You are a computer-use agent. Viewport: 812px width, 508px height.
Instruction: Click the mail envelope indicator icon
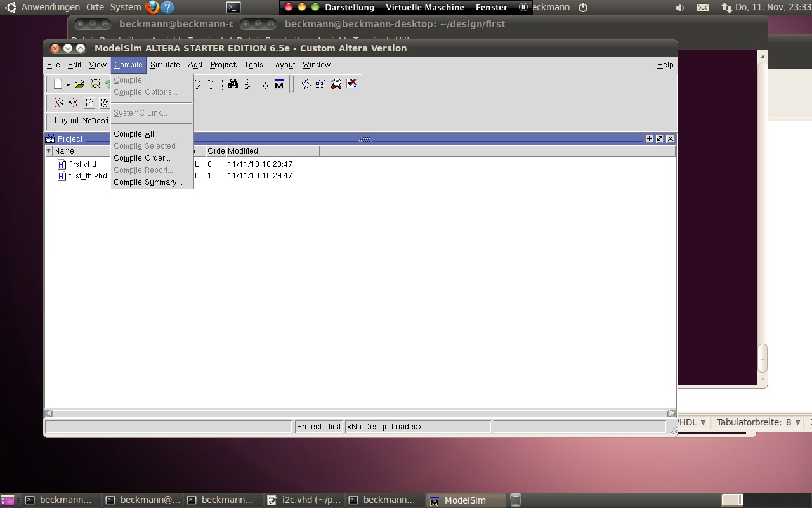[x=703, y=8]
